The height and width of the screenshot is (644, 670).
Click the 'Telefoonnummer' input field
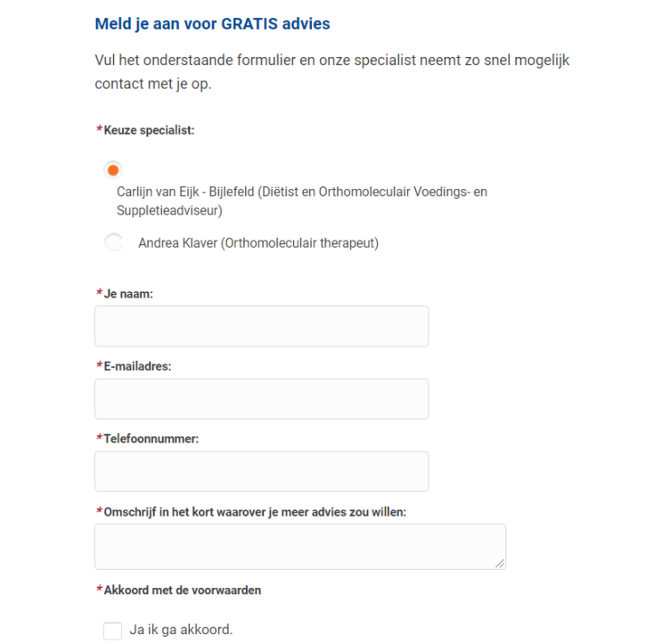261,471
